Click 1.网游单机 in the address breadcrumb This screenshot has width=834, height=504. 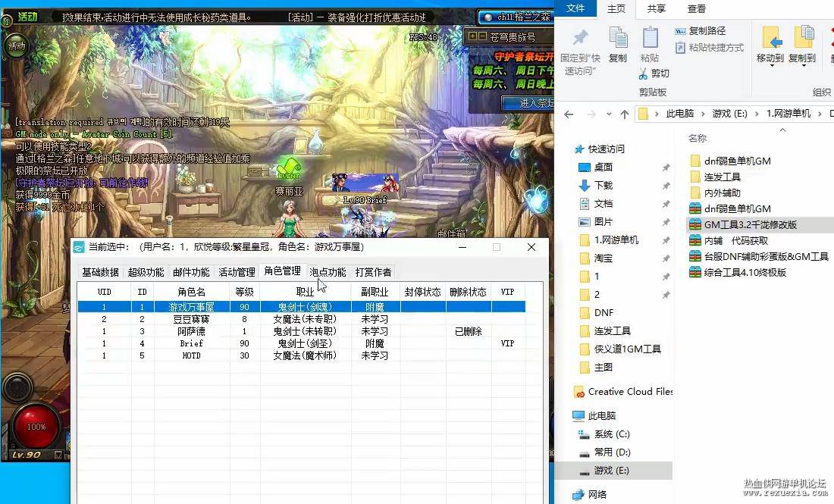[789, 113]
